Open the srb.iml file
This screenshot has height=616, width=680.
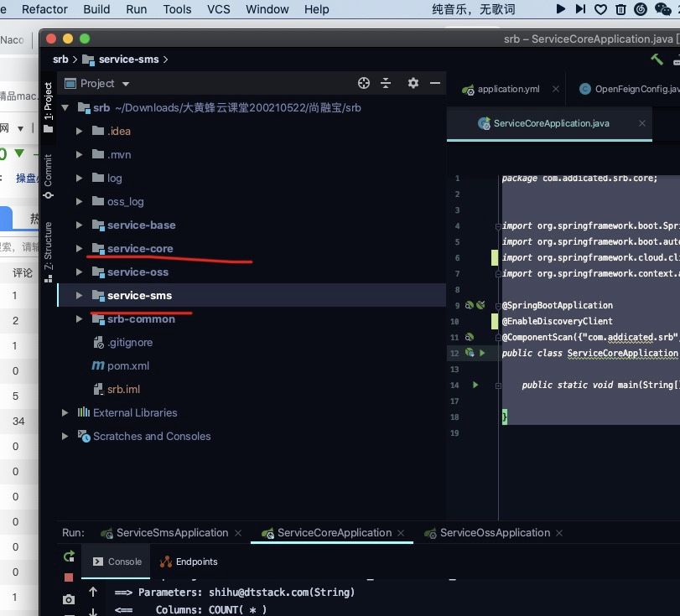[x=117, y=389]
